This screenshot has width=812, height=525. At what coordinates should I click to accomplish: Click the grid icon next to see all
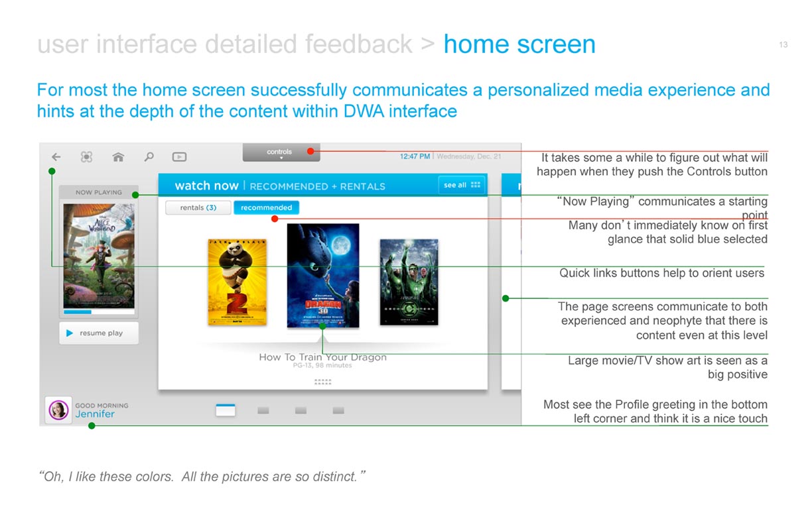pos(475,185)
